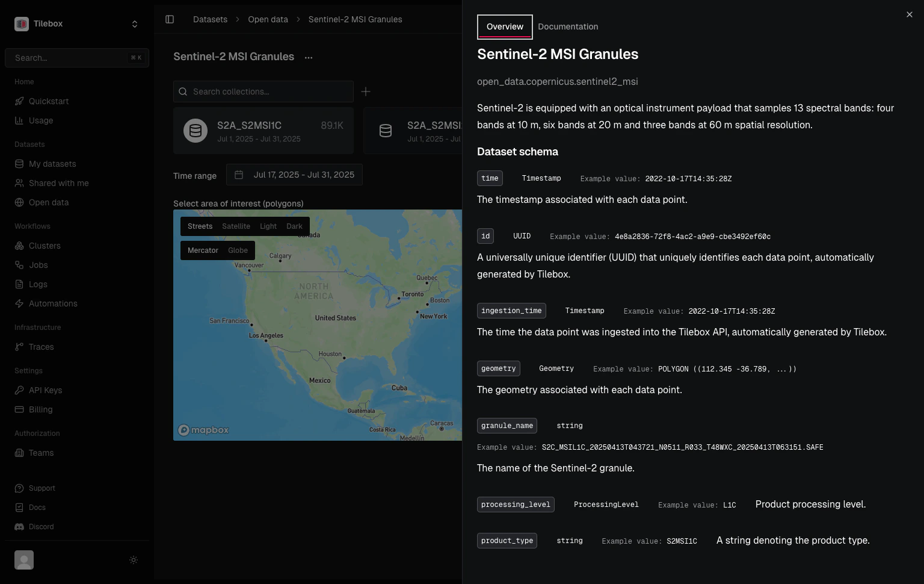Open the time range date picker
The height and width of the screenshot is (584, 924).
coord(294,175)
